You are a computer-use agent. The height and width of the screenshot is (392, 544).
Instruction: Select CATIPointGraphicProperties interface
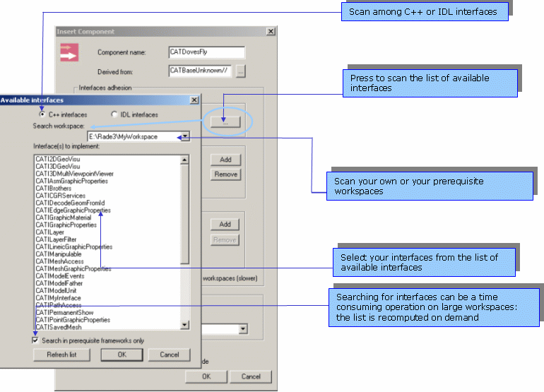73,319
